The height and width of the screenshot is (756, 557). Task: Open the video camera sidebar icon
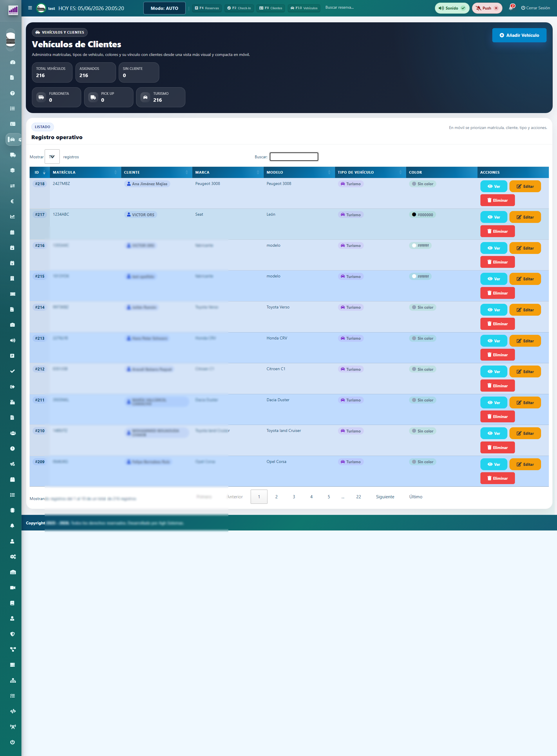(x=12, y=588)
